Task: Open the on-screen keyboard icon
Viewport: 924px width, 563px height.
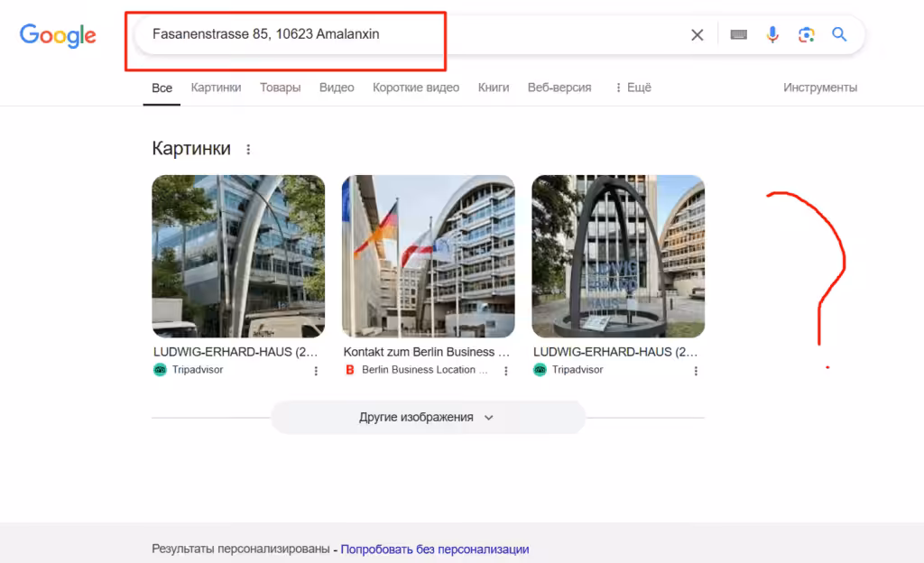Action: click(738, 35)
